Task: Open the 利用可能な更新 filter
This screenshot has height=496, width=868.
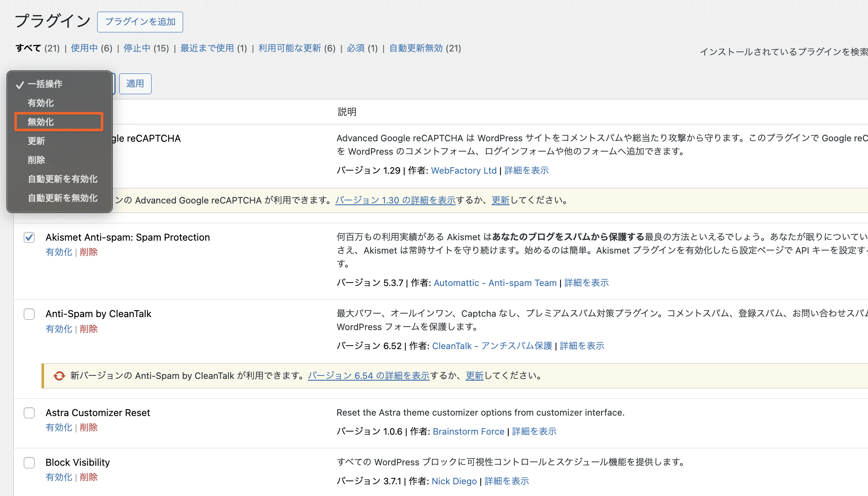Action: click(289, 48)
